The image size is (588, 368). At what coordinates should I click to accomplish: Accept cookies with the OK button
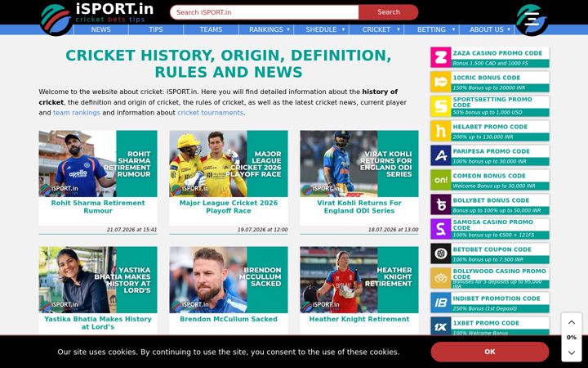click(490, 352)
